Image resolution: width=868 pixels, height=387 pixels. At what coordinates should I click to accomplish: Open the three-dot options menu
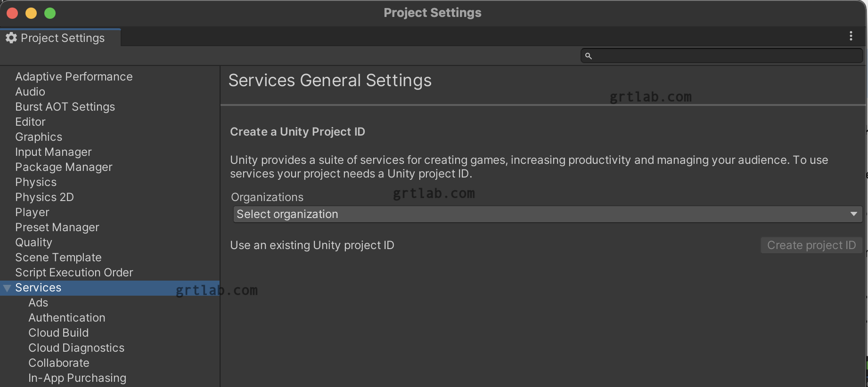click(x=851, y=36)
